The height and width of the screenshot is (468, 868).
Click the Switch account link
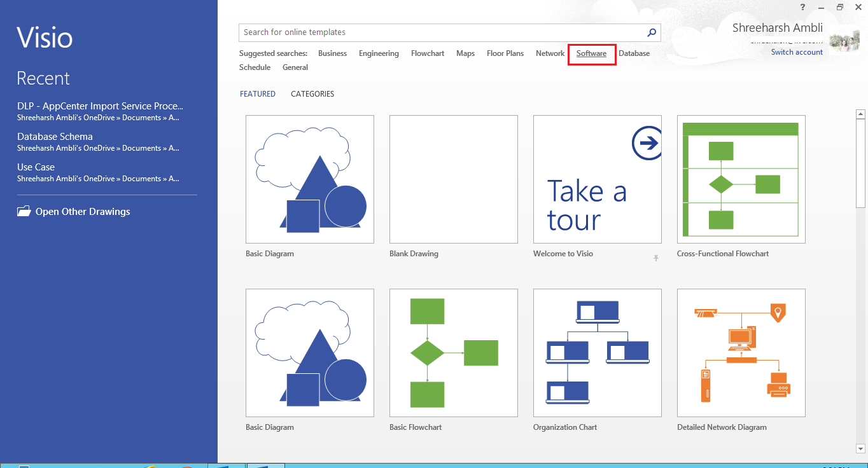click(x=797, y=52)
